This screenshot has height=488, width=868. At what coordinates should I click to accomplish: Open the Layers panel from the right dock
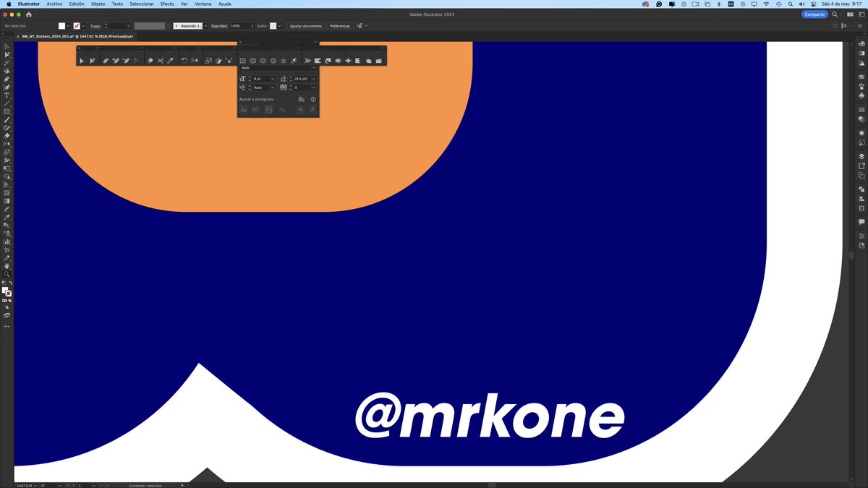point(861,155)
